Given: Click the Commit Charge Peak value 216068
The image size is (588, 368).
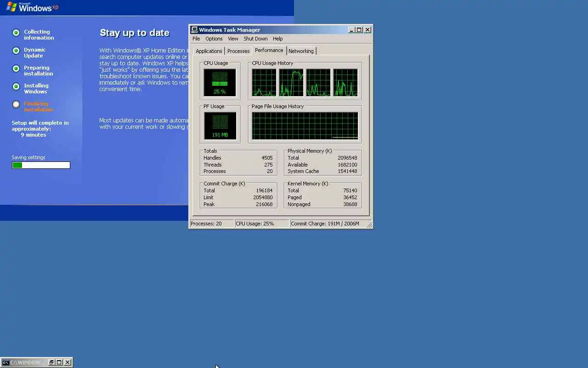Looking at the screenshot, I should point(264,204).
